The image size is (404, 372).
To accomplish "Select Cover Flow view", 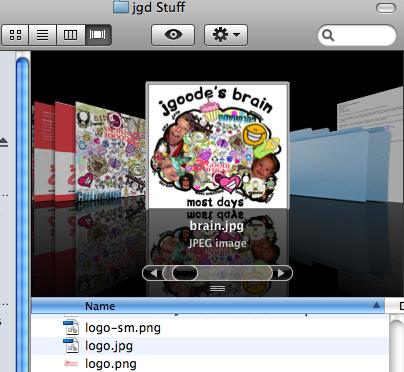I will (x=98, y=35).
